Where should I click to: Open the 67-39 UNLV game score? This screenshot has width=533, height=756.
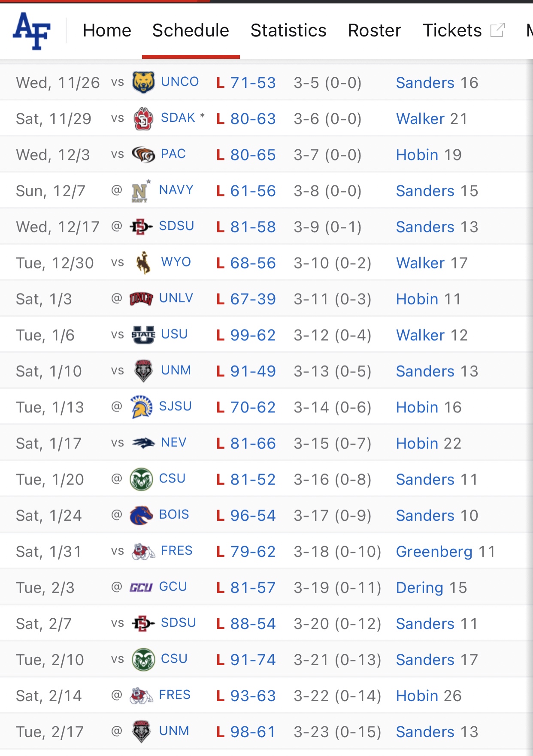coord(253,299)
